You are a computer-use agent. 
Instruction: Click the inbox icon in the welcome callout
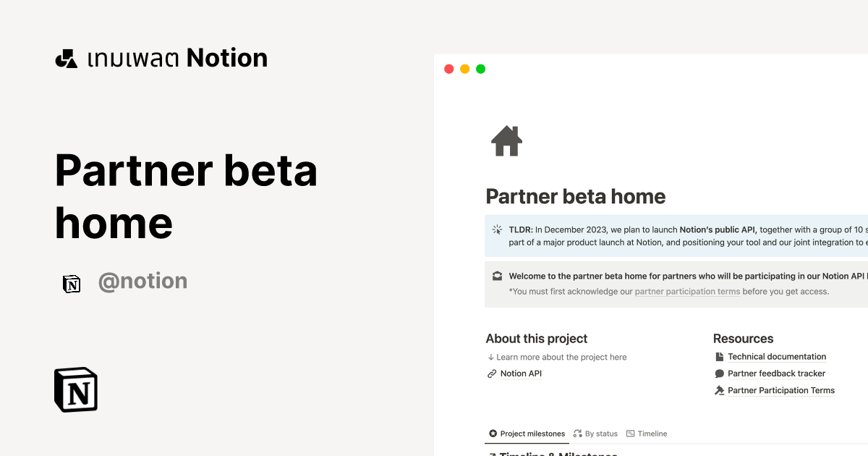pyautogui.click(x=497, y=276)
